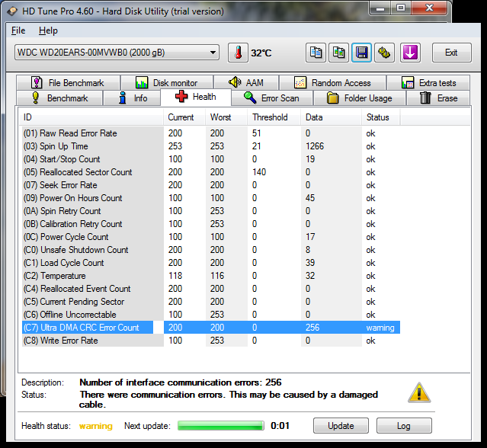Select the Raw Read Error Rate row
The height and width of the screenshot is (448, 487).
pos(211,133)
